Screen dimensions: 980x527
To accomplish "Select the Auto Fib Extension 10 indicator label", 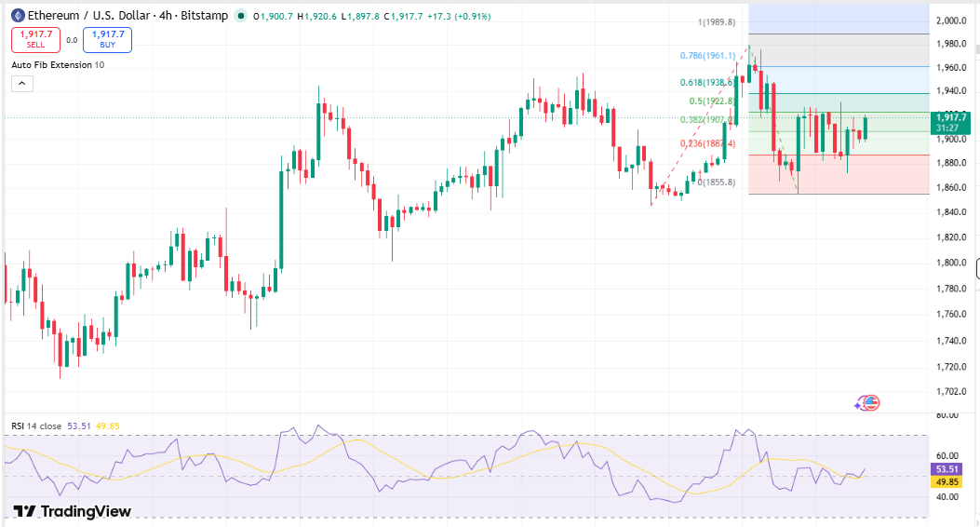I will pos(58,65).
